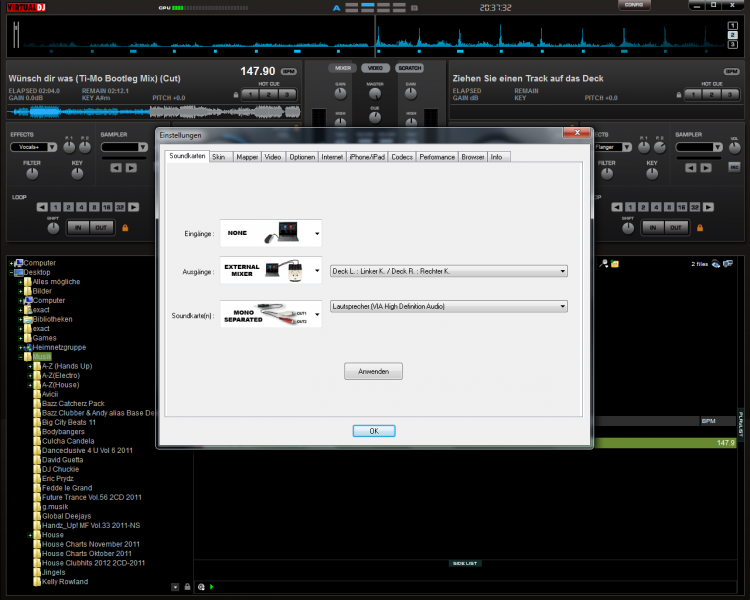Image resolution: width=750 pixels, height=600 pixels.
Task: Double left deck loop with right arrow
Action: 133,207
